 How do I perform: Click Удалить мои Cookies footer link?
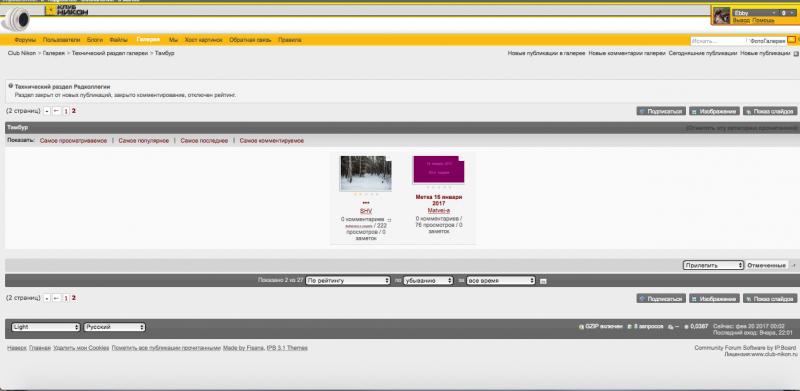pos(81,348)
